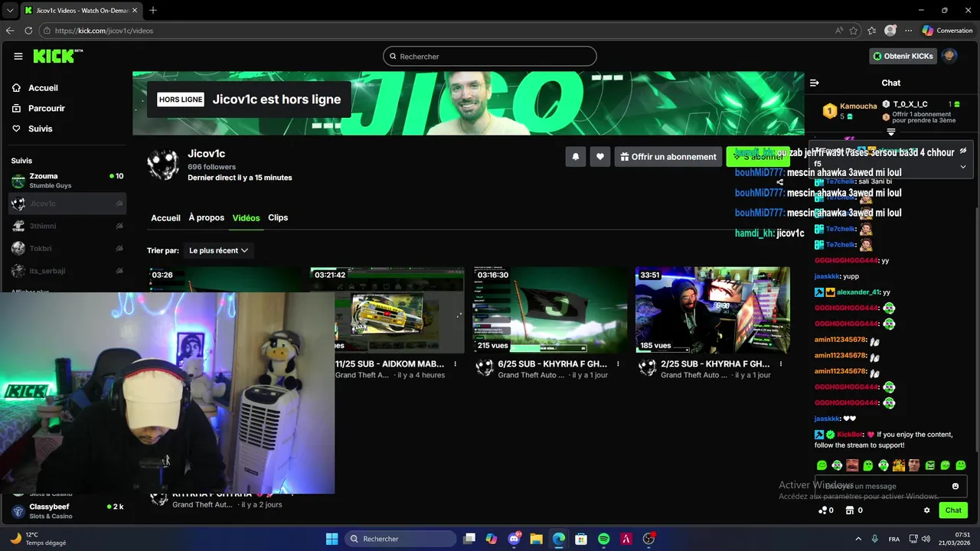
Task: Open options menu for 6/25 SUB video
Action: 618,364
